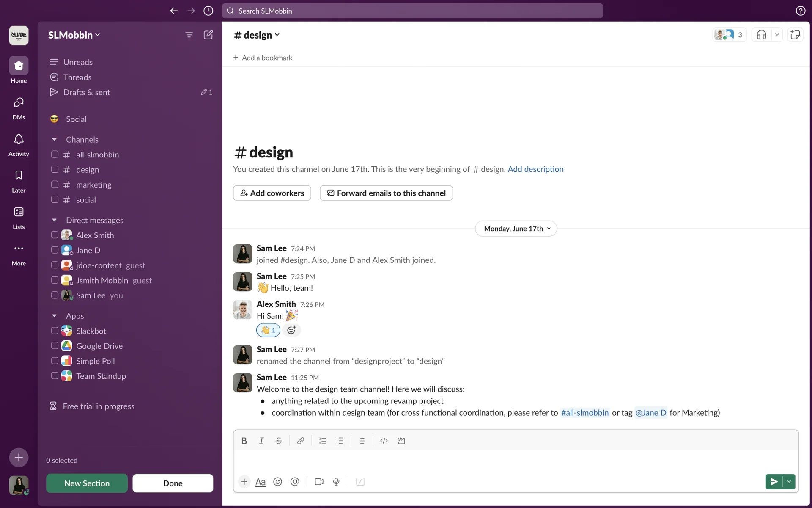
Task: Start a huddle with headphones icon
Action: [761, 35]
